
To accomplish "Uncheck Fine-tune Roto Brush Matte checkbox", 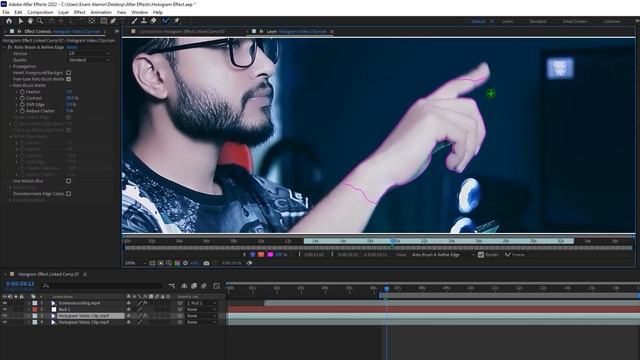I will pyautogui.click(x=69, y=79).
